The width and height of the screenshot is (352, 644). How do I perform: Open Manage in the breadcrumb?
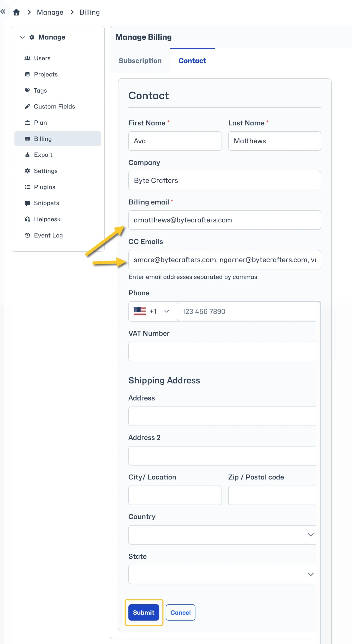[x=50, y=12]
